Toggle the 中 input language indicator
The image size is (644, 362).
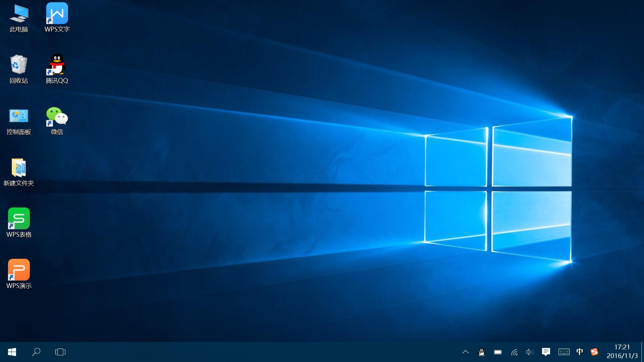pos(580,352)
